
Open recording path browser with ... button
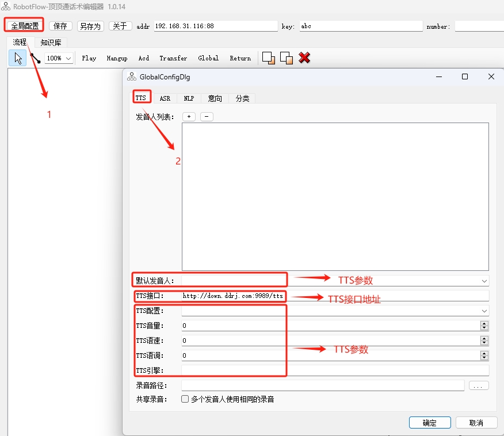click(479, 385)
